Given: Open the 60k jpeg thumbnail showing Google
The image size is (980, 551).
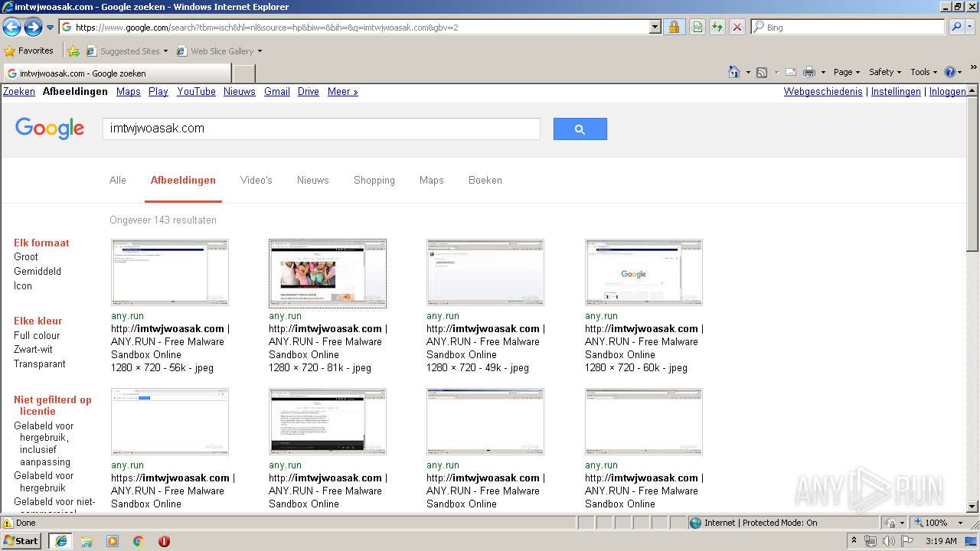Looking at the screenshot, I should click(644, 272).
